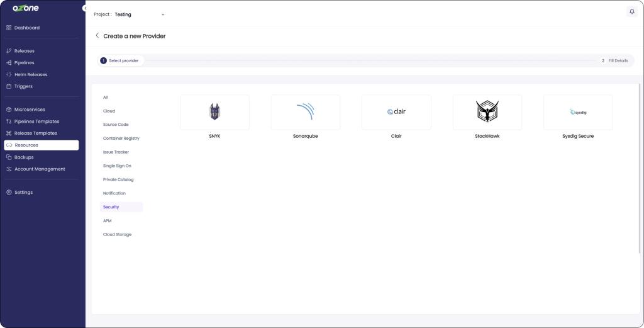Open Dashboard from the sidebar
This screenshot has width=644, height=328.
pos(26,28)
